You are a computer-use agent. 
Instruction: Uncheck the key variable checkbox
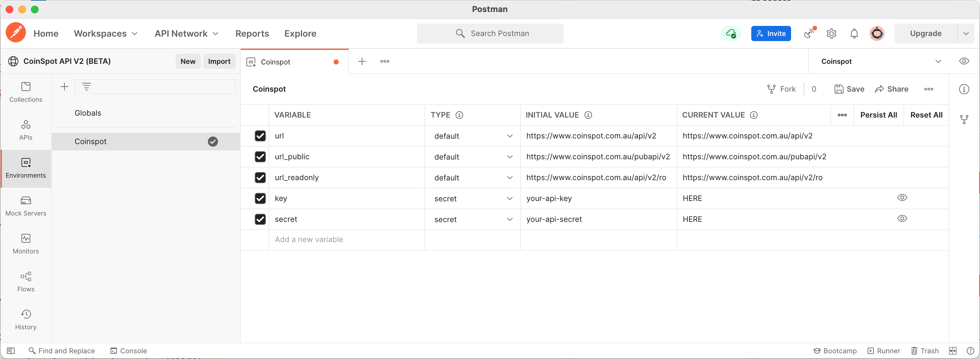click(260, 198)
